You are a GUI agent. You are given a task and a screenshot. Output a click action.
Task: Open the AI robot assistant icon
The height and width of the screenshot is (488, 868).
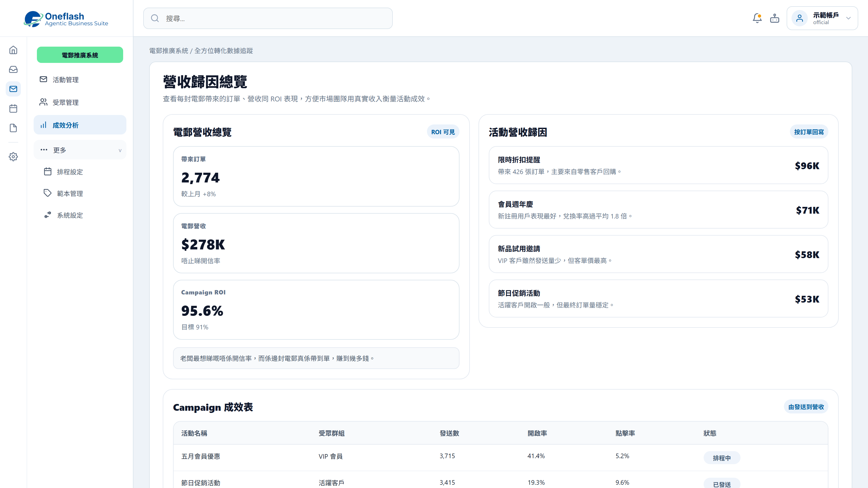pos(775,18)
